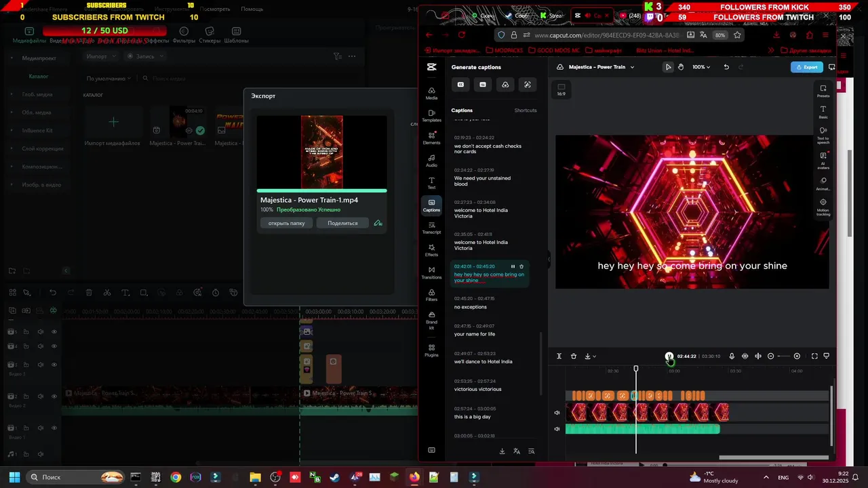Delete selected clip with timeline trash icon
868x488 pixels.
[574, 356]
